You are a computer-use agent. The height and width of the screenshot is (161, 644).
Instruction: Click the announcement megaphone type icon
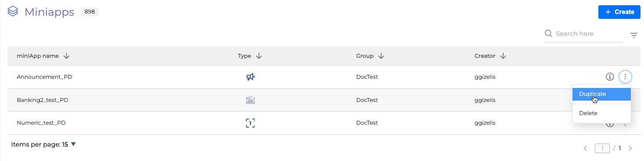tap(250, 77)
